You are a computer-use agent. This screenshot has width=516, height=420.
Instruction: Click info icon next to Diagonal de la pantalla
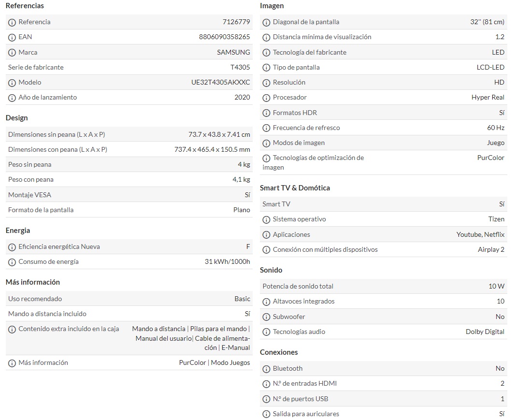pyautogui.click(x=266, y=22)
